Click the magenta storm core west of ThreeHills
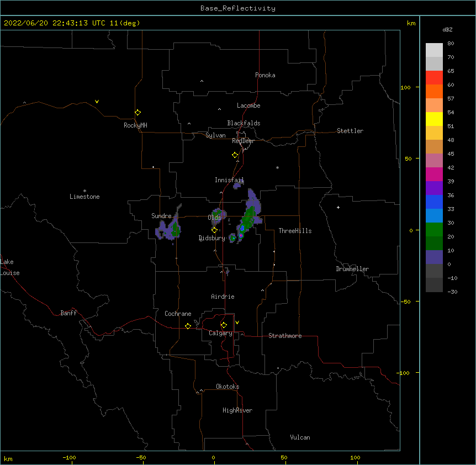 pyautogui.click(x=241, y=235)
